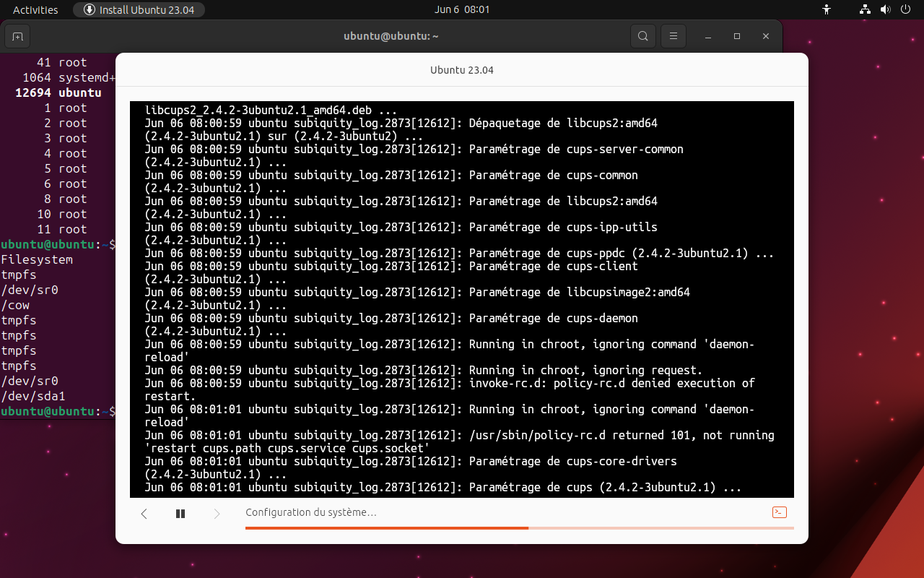The width and height of the screenshot is (924, 578).
Task: Minimize the terminal window
Action: (x=708, y=36)
